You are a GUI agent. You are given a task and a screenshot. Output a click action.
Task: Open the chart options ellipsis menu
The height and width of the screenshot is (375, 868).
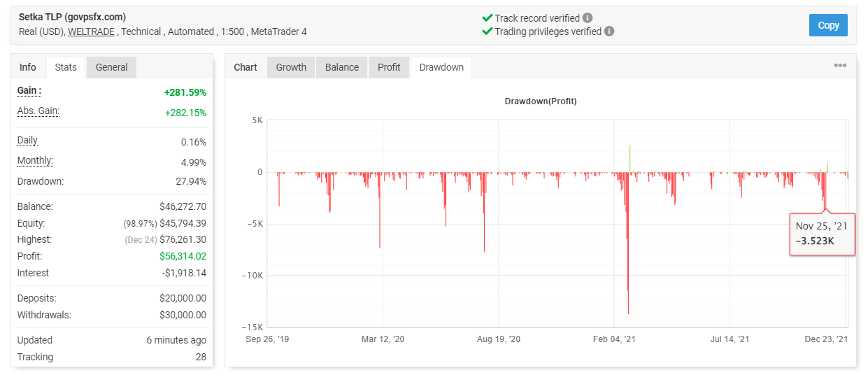coord(840,66)
